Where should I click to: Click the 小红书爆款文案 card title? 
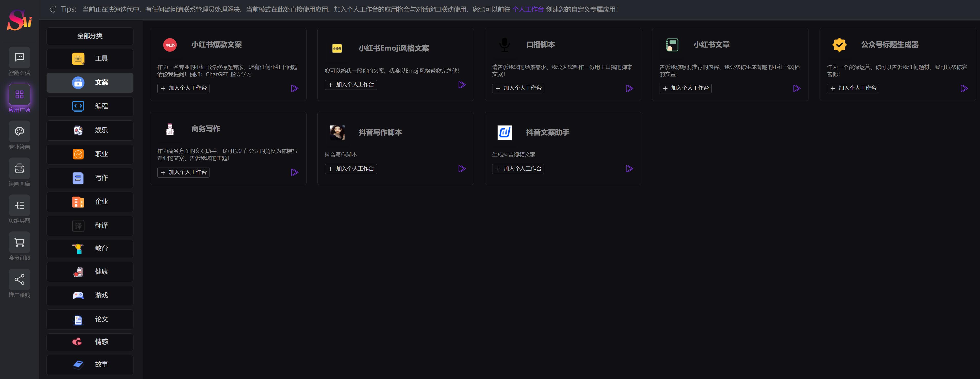pyautogui.click(x=216, y=45)
